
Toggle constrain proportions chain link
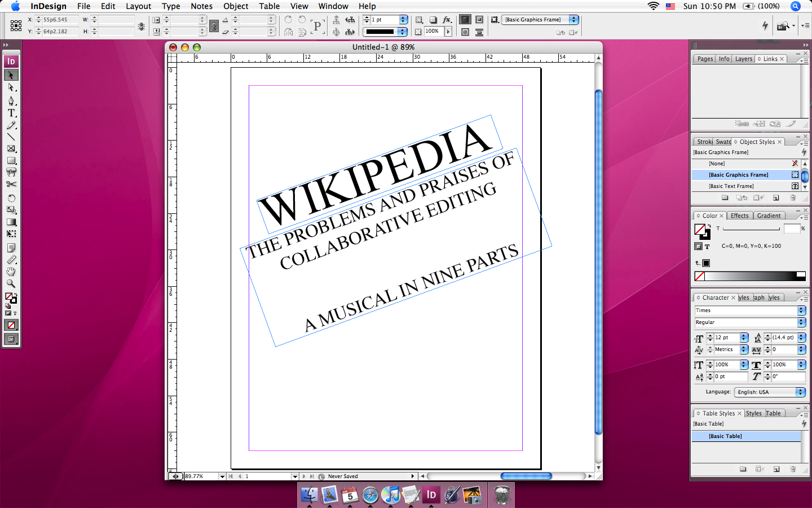click(214, 26)
